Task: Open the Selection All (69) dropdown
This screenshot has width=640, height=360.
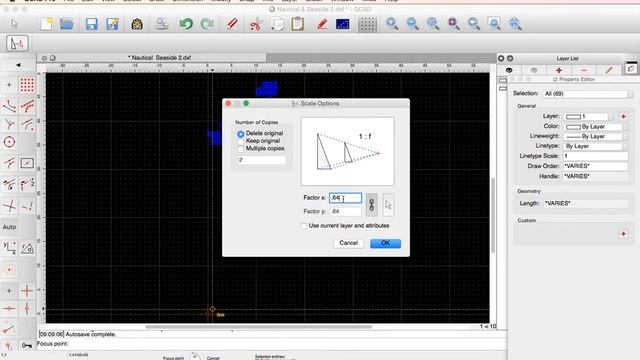Action: [588, 94]
